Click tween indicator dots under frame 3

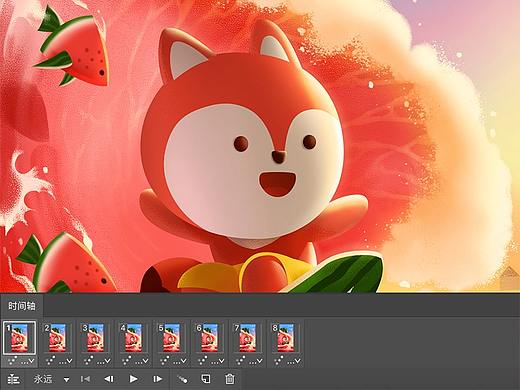click(88, 361)
